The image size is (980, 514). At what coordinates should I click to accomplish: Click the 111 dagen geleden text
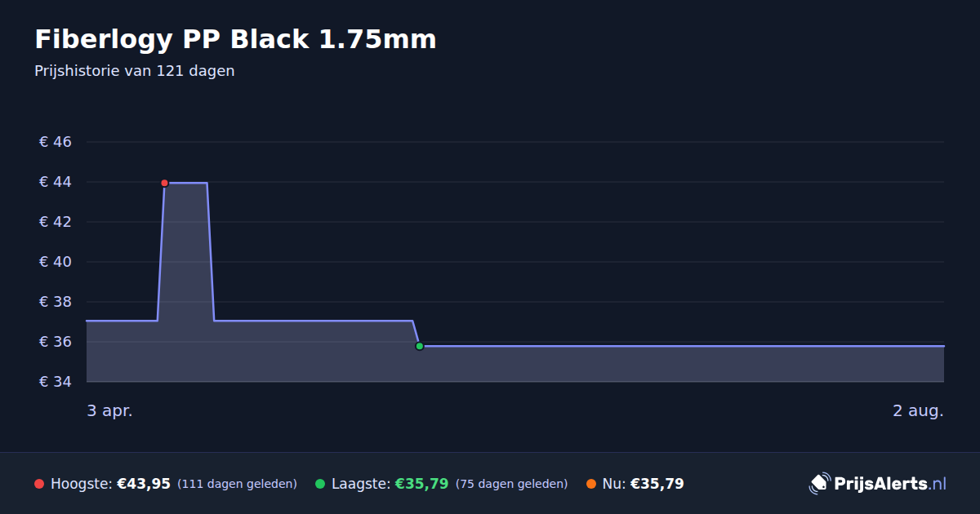tap(237, 484)
